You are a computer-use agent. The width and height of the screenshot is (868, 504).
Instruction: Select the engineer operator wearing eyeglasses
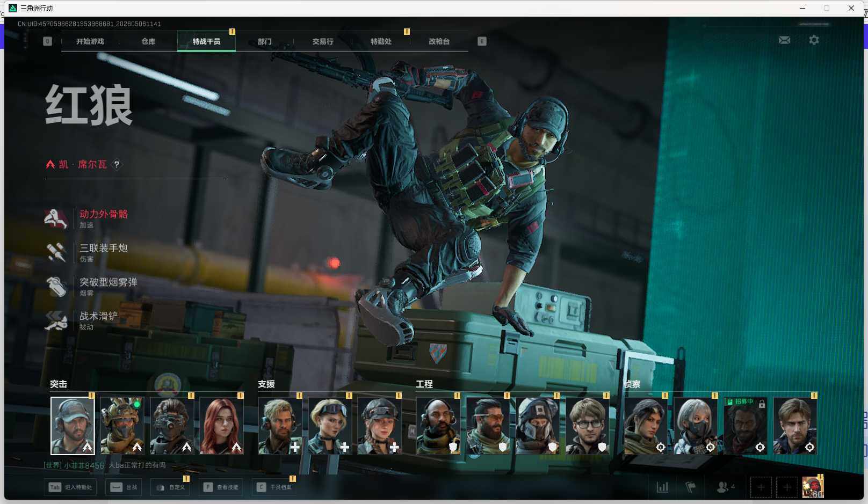point(587,426)
